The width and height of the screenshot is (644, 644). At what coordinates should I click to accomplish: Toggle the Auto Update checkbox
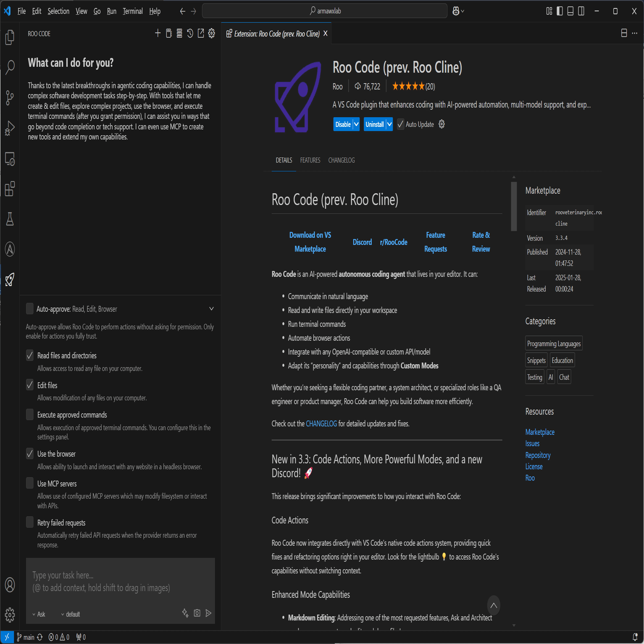[400, 124]
